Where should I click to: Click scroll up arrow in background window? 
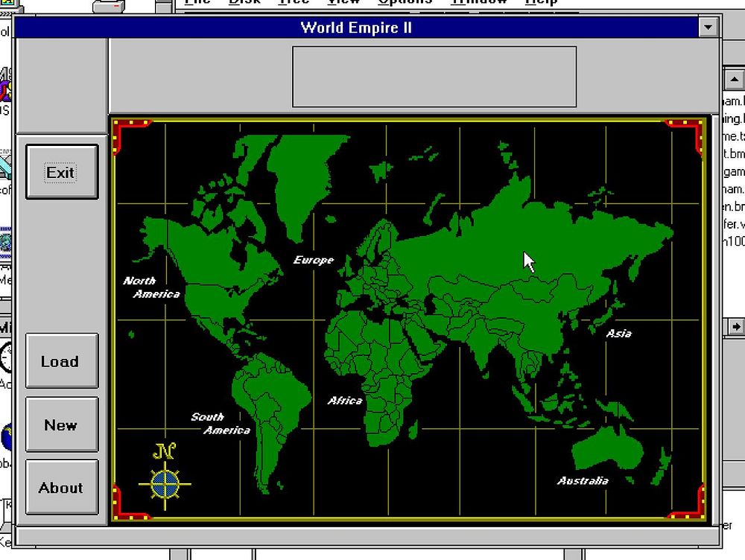click(734, 80)
